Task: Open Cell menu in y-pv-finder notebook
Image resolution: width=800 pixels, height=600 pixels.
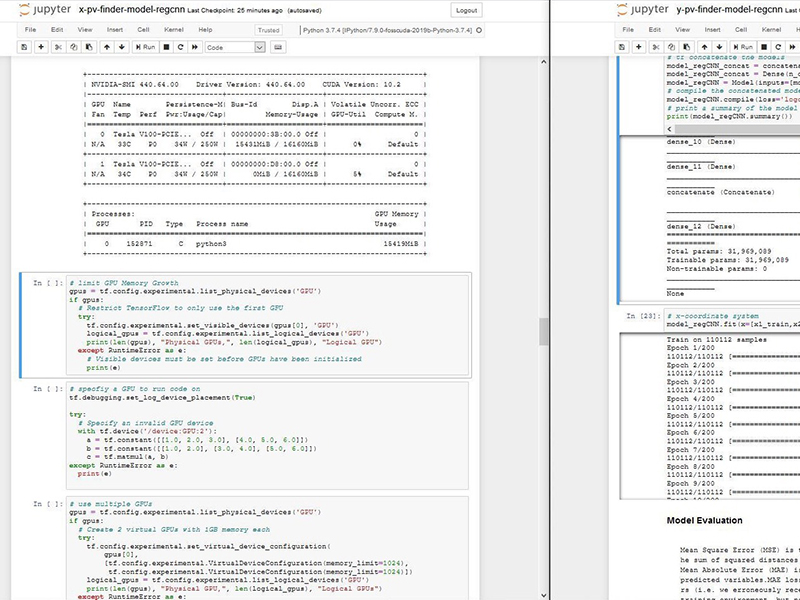Action: (741, 30)
